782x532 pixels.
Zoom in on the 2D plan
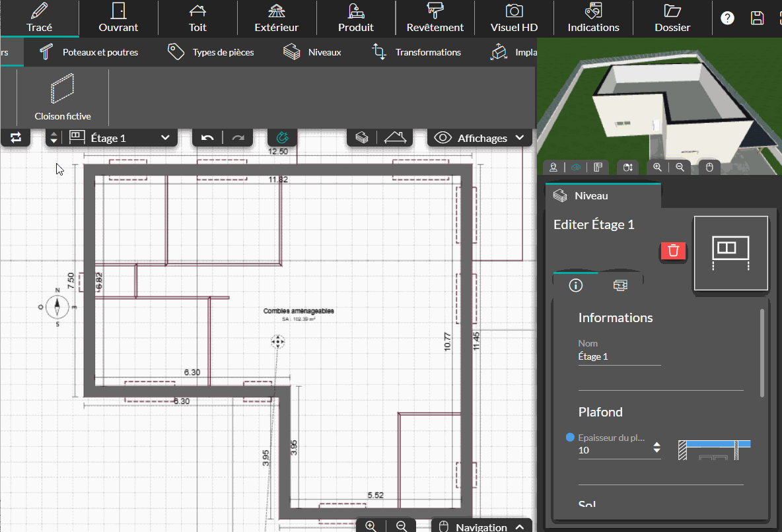371,526
